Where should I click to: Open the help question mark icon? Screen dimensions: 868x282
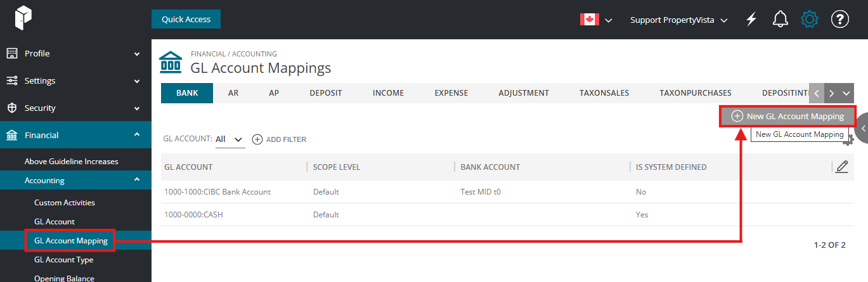pos(840,20)
